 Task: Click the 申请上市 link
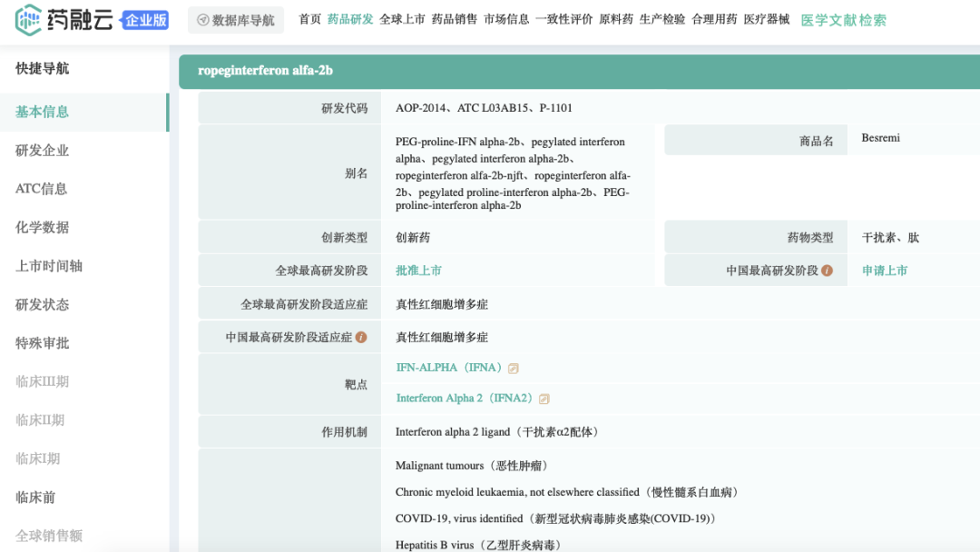(x=884, y=271)
